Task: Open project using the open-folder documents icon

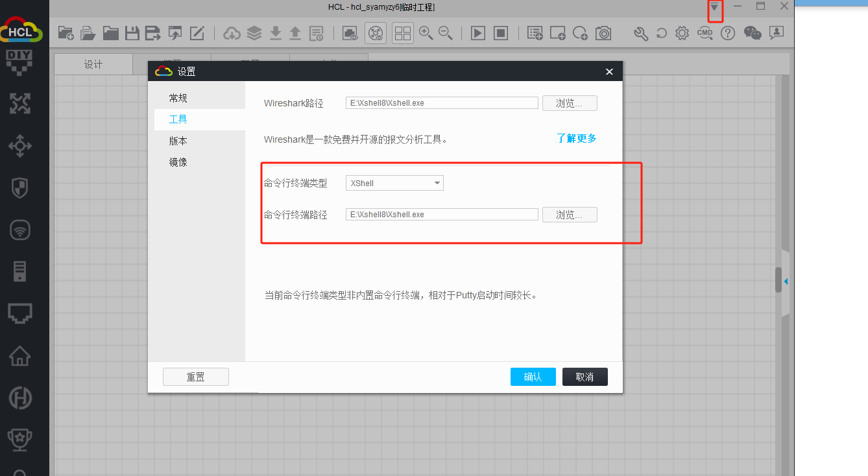Action: (88, 33)
